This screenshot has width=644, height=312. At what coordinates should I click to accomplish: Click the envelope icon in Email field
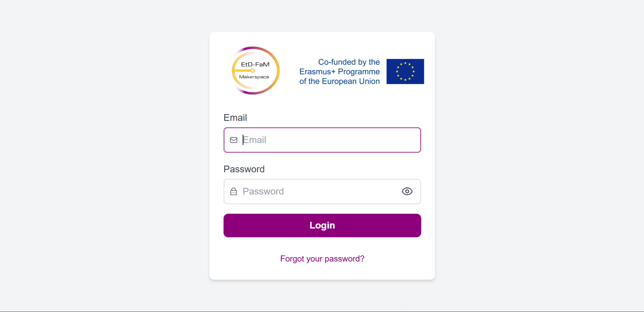[234, 140]
